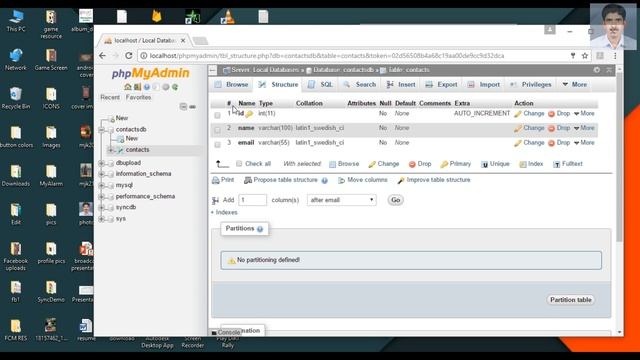The image size is (640, 360).
Task: Click the Partitions help icon
Action: 260,229
